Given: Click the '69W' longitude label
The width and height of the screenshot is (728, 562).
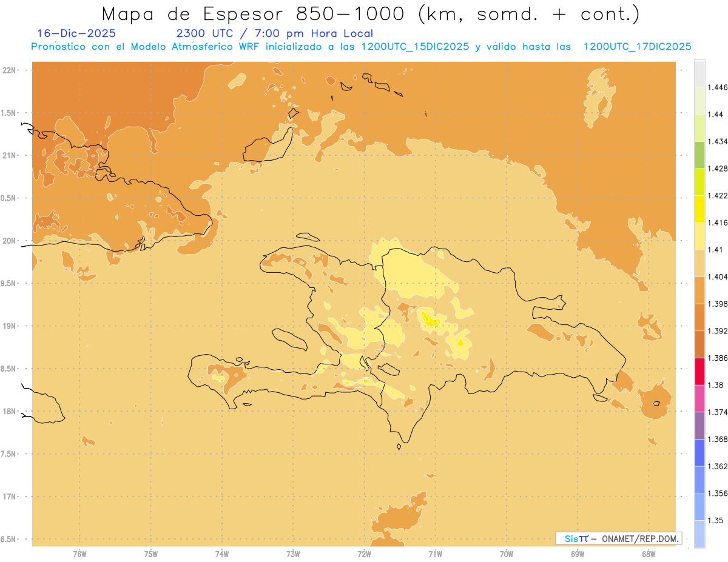Looking at the screenshot, I should coord(578,554).
